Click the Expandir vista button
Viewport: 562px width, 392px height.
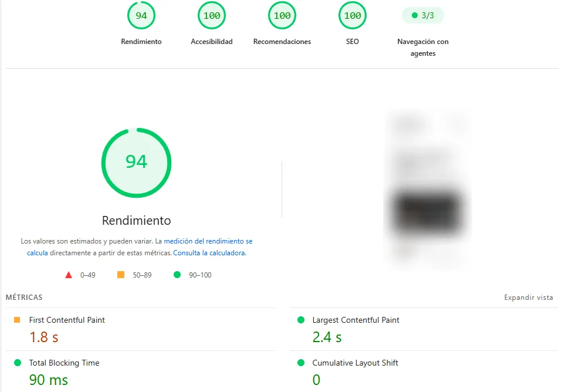pyautogui.click(x=529, y=298)
